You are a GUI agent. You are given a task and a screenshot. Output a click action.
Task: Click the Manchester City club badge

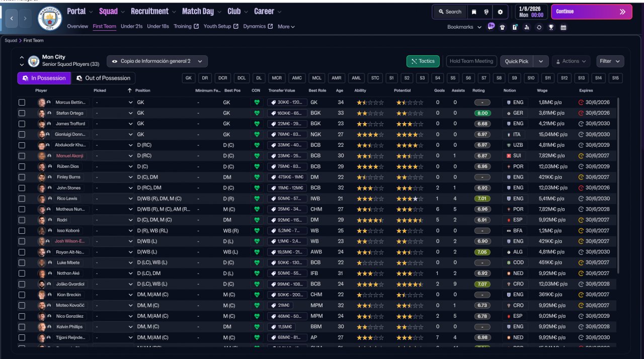click(x=50, y=18)
